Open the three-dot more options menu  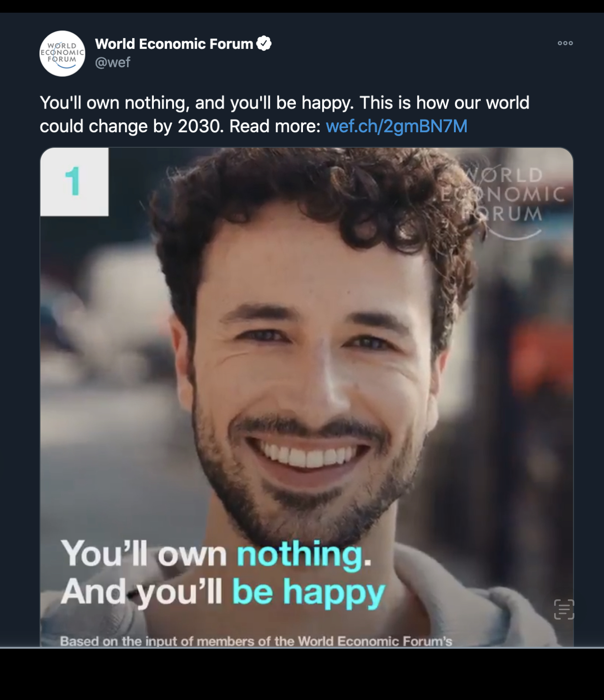tap(565, 43)
